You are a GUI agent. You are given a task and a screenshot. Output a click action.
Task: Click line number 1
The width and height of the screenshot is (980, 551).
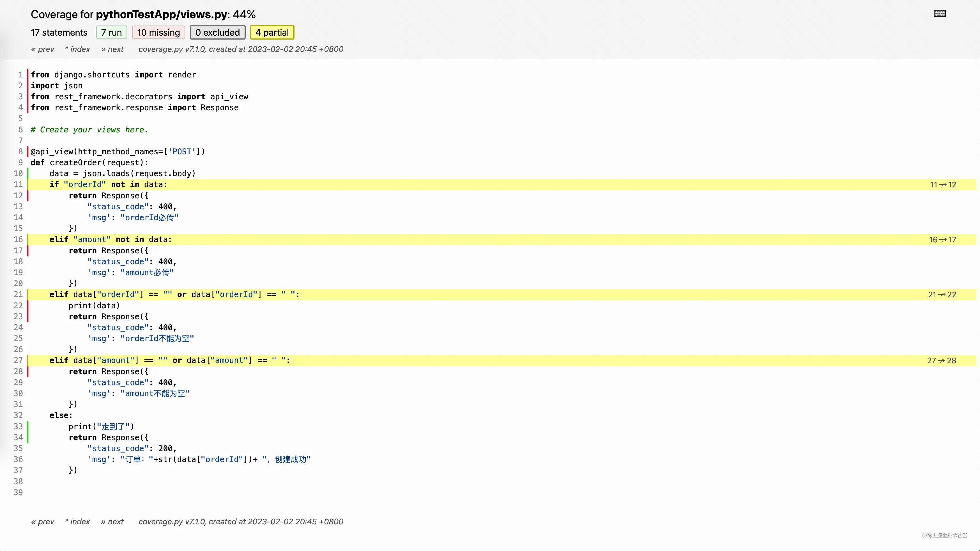coord(20,75)
